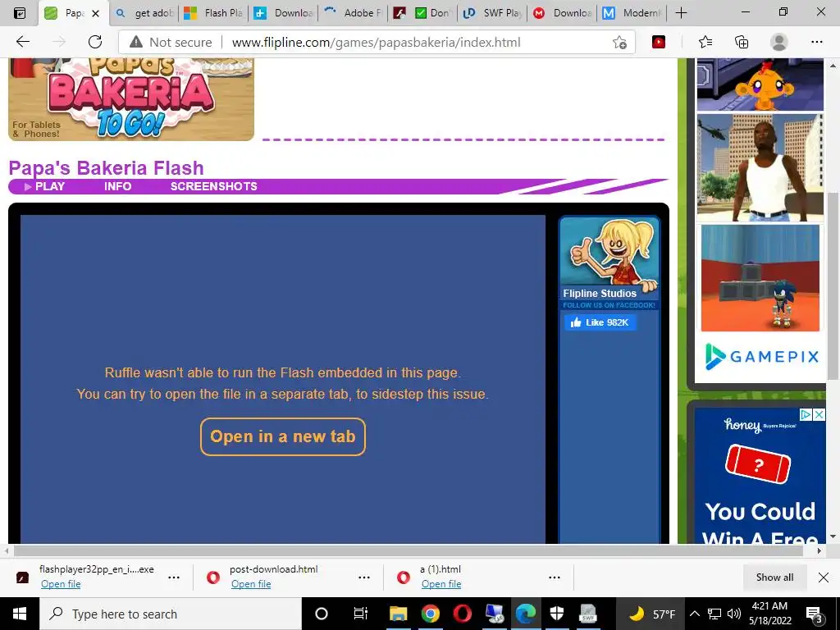Click the address bar URL field

click(x=376, y=43)
